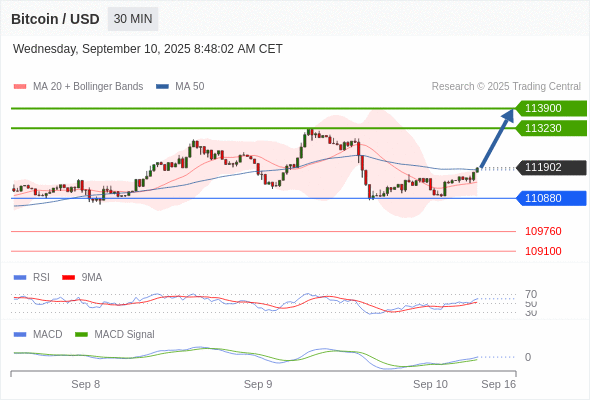Select the 113900 resistance price tag
The height and width of the screenshot is (400, 590).
pyautogui.click(x=551, y=108)
